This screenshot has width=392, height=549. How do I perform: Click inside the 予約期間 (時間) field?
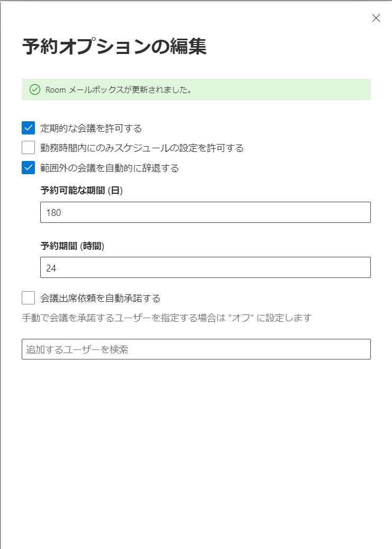(206, 267)
